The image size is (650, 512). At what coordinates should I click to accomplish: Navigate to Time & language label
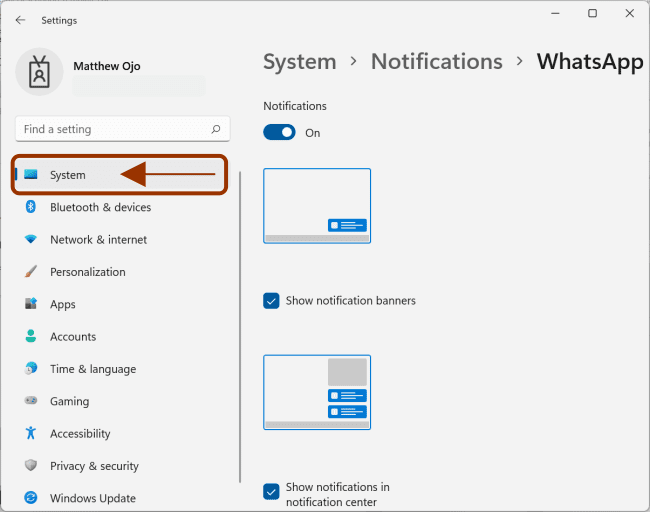93,369
